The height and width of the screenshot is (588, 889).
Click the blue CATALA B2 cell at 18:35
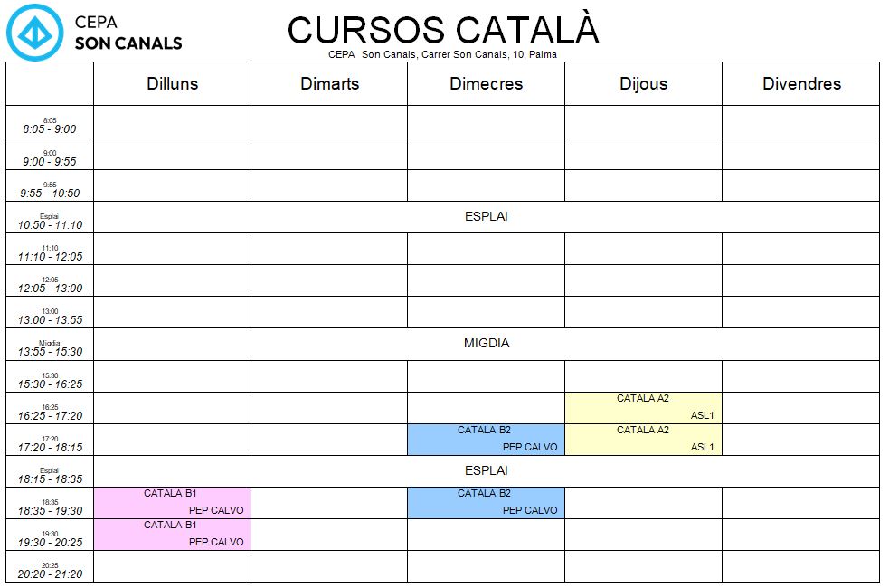486,502
